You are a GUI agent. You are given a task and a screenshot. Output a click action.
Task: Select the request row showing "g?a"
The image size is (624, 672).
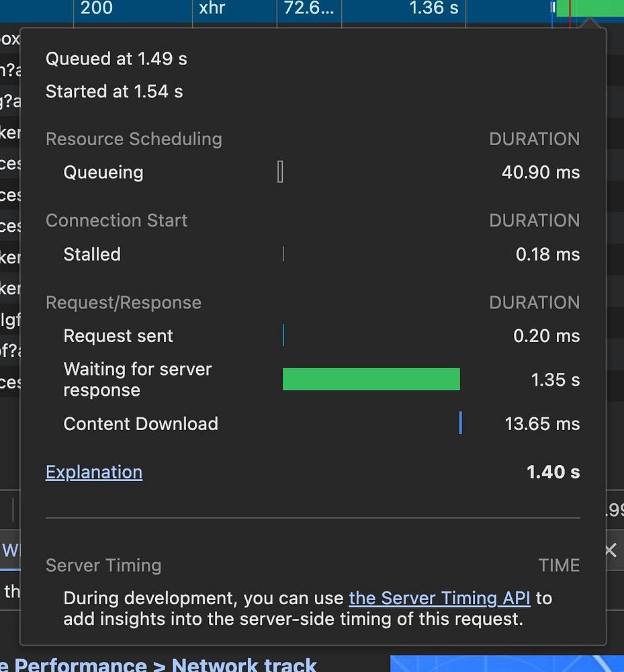[x=10, y=101]
